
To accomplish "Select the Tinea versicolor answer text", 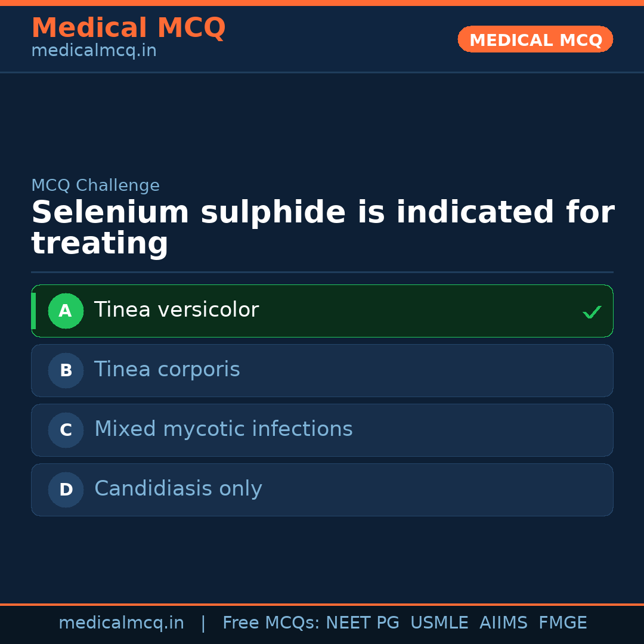I will point(176,310).
